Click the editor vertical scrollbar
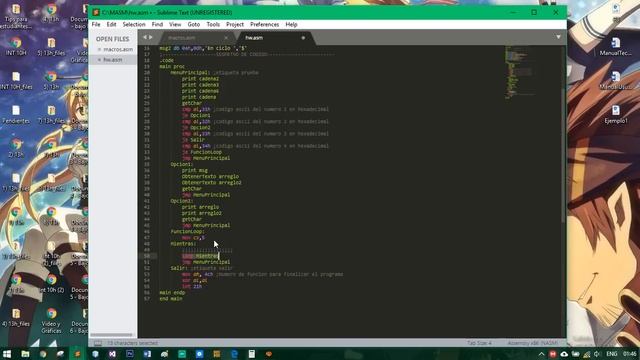 click(x=563, y=155)
